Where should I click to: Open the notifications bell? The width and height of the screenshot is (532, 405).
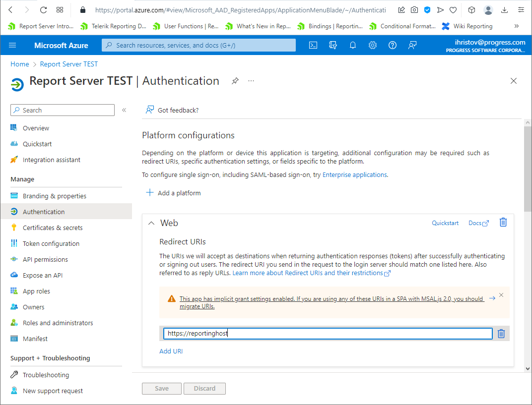[353, 45]
